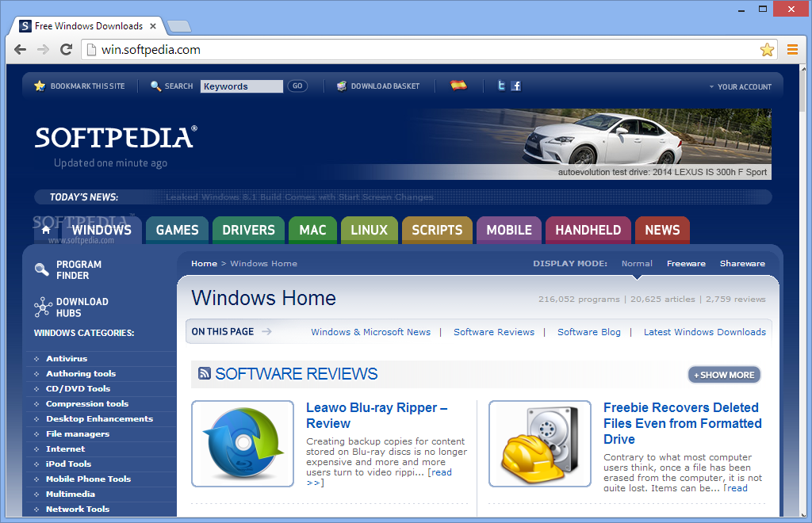Screen dimensions: 812x523
Task: Set display mode to Shareware
Action: pos(742,263)
